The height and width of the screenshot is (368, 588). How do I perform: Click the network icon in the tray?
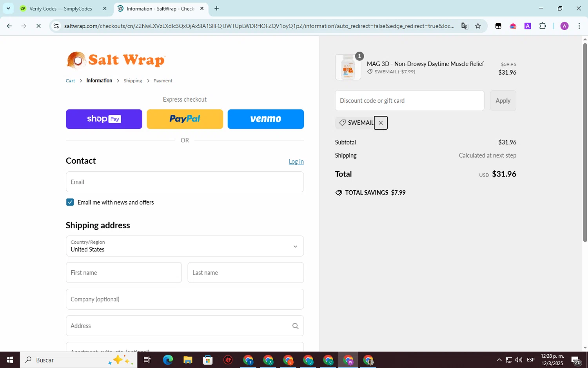[x=509, y=360]
